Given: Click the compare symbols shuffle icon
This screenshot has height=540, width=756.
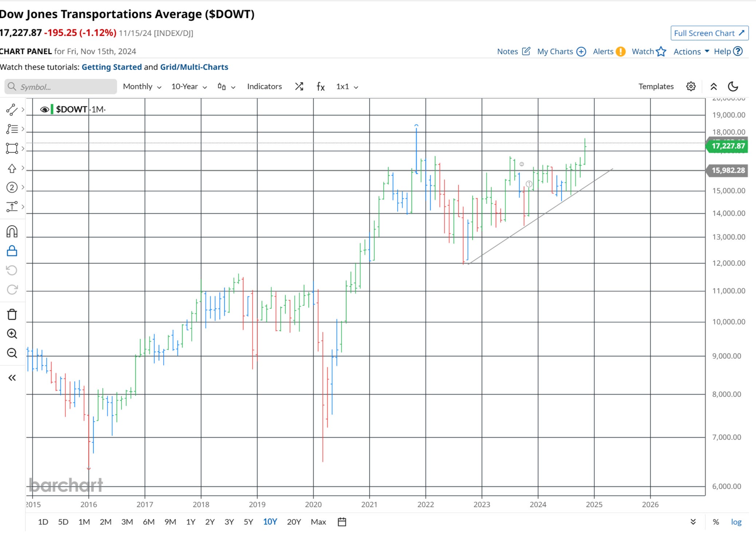Looking at the screenshot, I should 299,87.
